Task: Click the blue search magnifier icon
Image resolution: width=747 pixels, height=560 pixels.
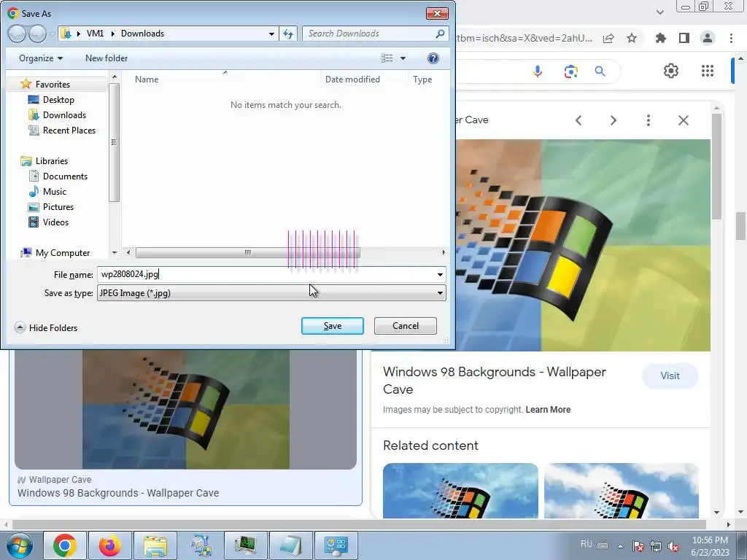Action: pos(600,71)
